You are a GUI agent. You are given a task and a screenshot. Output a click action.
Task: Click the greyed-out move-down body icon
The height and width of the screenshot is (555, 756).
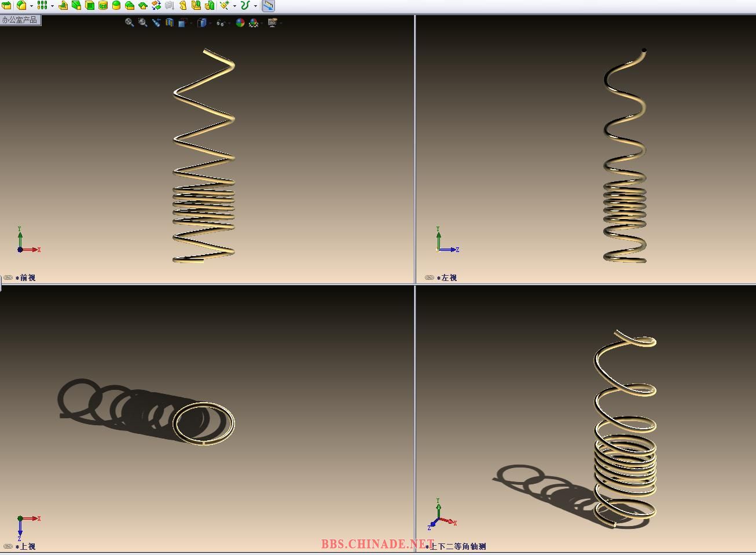click(x=169, y=5)
